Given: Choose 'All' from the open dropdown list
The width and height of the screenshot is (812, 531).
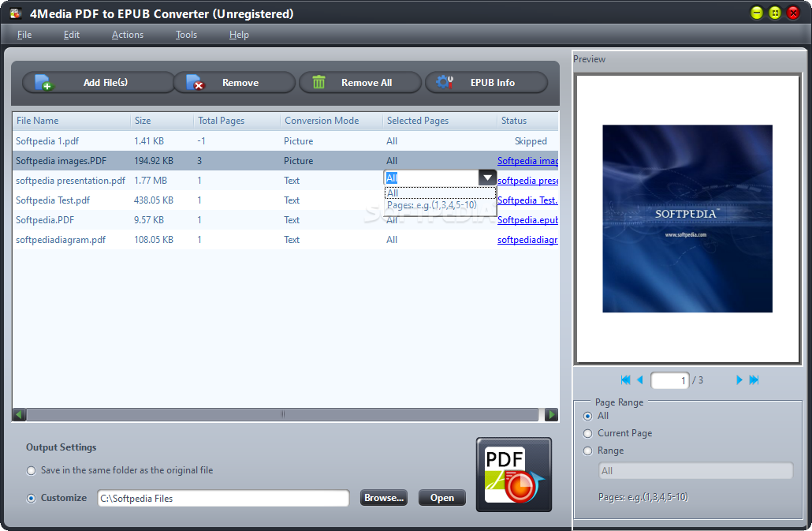Looking at the screenshot, I should tap(440, 193).
